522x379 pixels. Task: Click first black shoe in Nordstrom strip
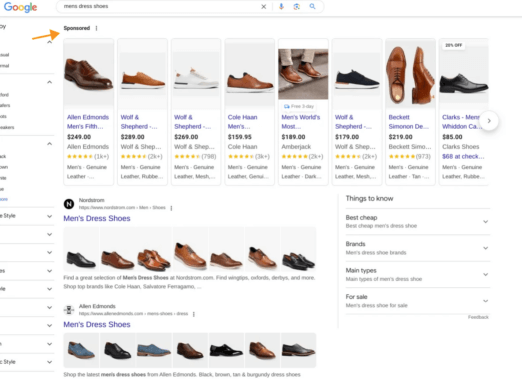point(81,249)
